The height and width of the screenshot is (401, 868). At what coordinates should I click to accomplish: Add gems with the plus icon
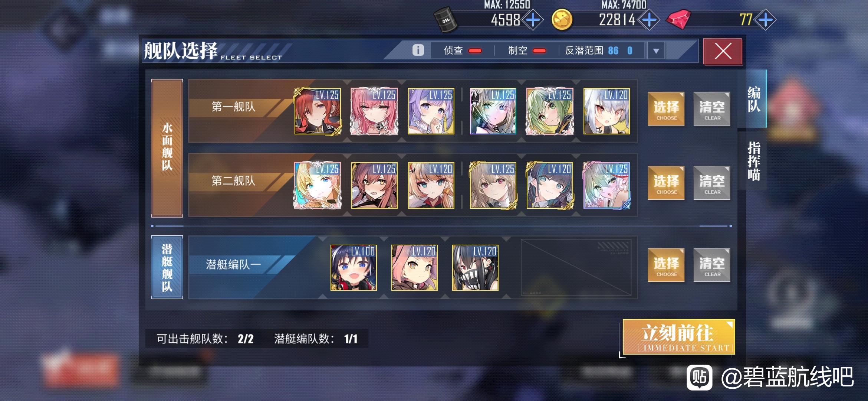coord(766,20)
